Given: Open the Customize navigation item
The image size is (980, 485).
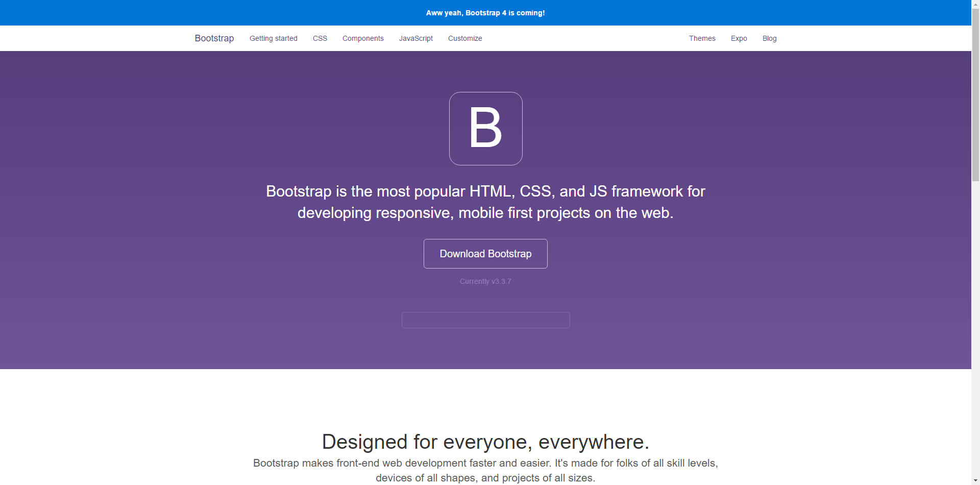Looking at the screenshot, I should (465, 38).
